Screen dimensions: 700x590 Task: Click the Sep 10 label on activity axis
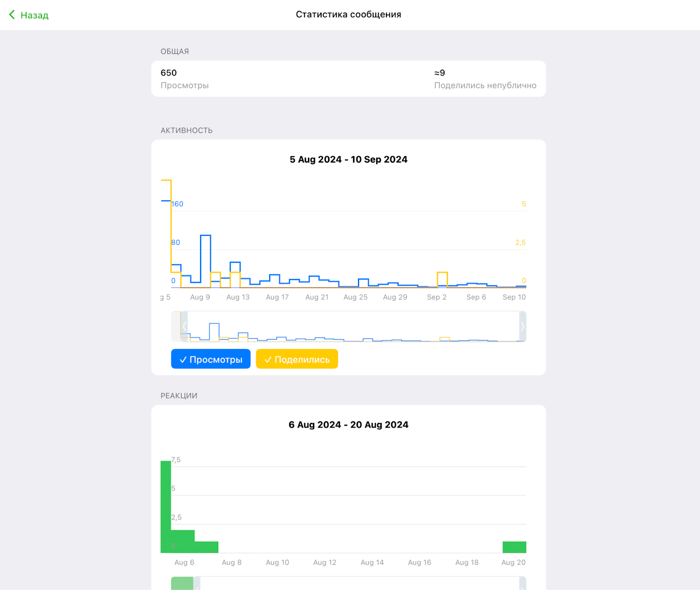(x=514, y=297)
